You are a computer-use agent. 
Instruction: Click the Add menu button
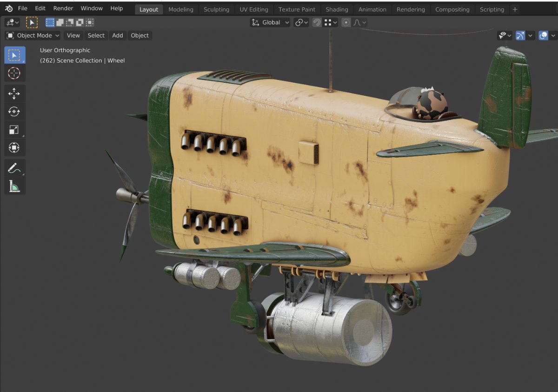[118, 35]
